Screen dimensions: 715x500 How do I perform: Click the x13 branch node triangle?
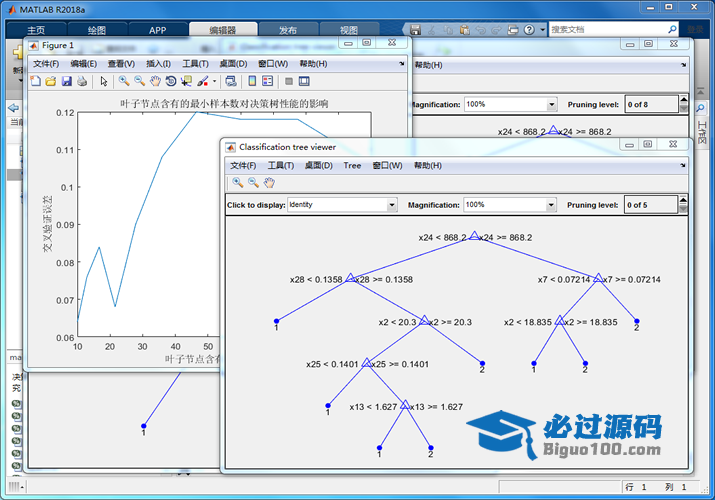click(x=405, y=406)
